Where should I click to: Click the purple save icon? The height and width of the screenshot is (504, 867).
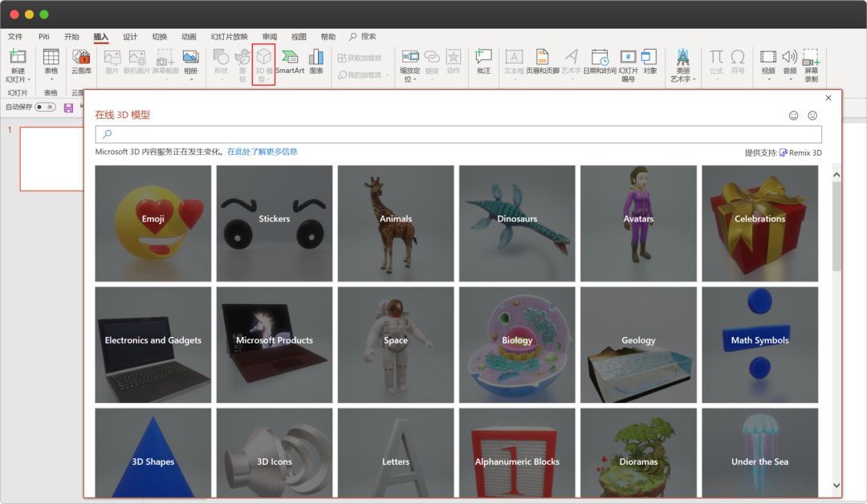click(68, 108)
